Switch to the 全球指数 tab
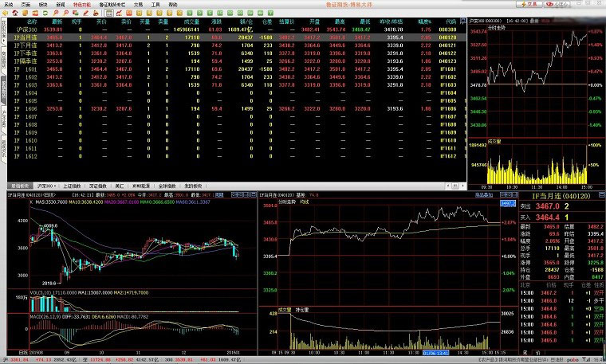This screenshot has width=606, height=364. tap(167, 186)
